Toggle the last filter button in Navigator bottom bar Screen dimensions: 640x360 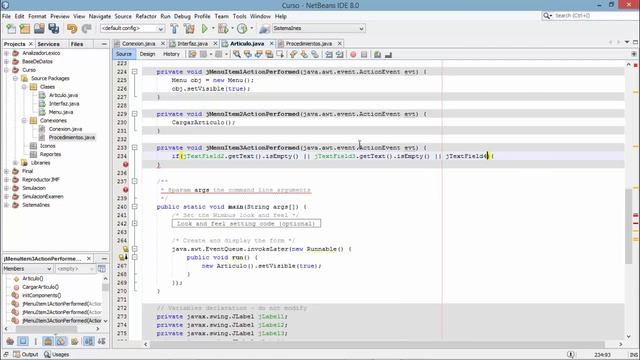(102, 341)
